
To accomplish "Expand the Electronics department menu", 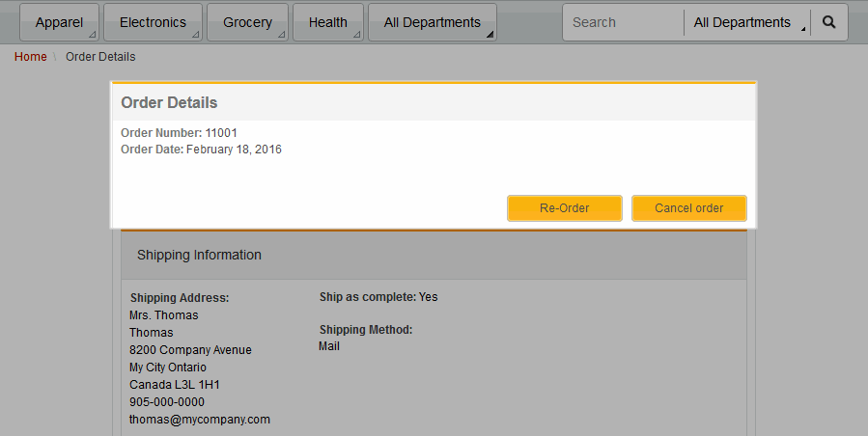I will tap(153, 22).
